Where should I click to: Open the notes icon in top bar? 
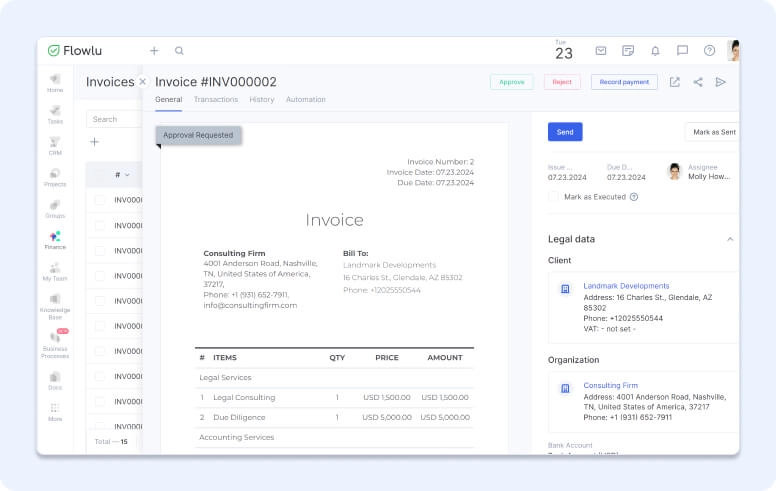[x=628, y=50]
